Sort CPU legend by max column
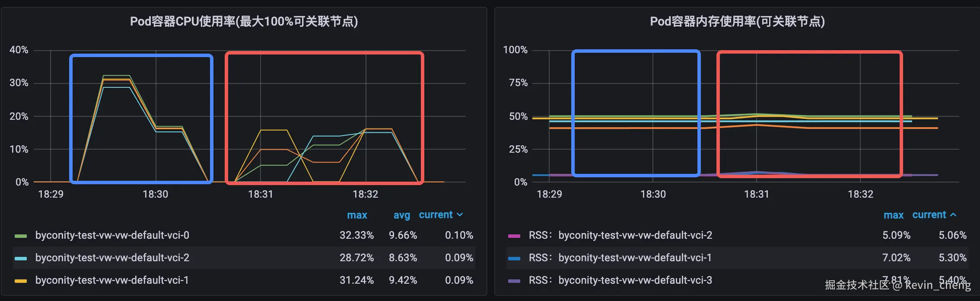 pos(357,215)
